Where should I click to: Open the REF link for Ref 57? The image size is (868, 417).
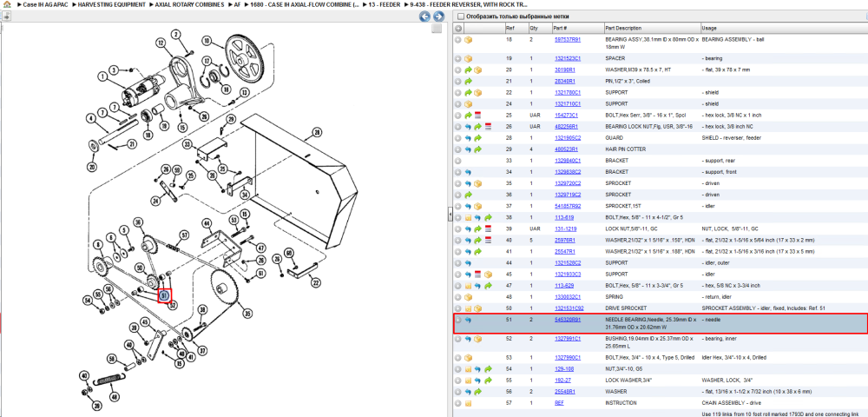pyautogui.click(x=560, y=403)
